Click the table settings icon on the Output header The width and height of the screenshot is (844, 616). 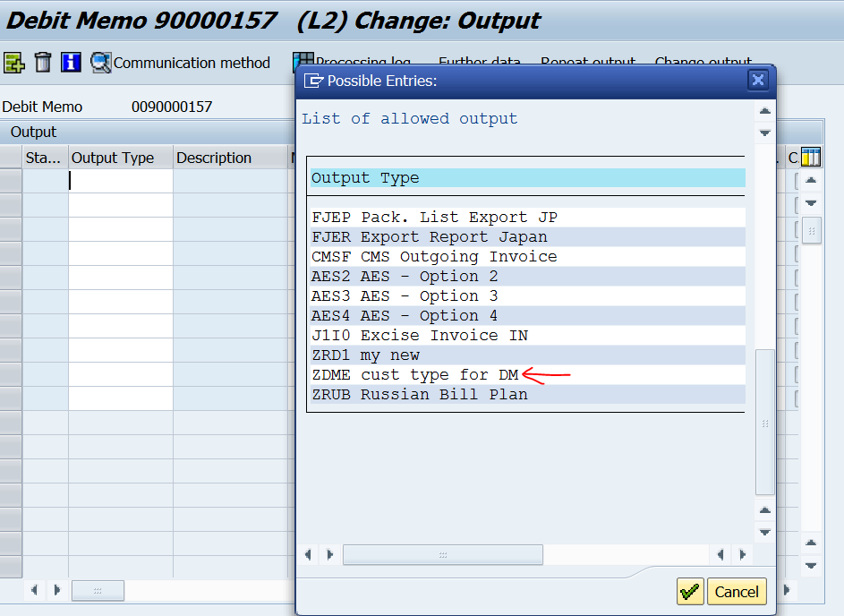coord(810,157)
